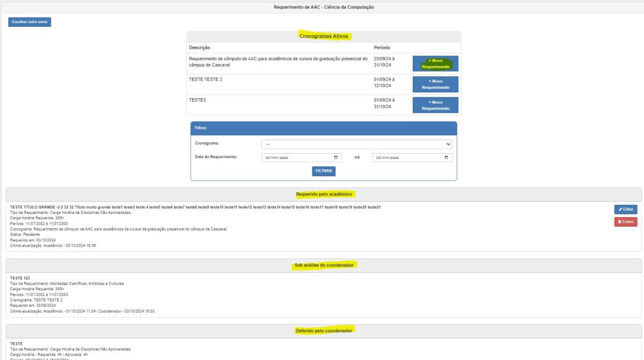Edit the pending request with Editar button
The width and height of the screenshot is (644, 360).
(626, 209)
